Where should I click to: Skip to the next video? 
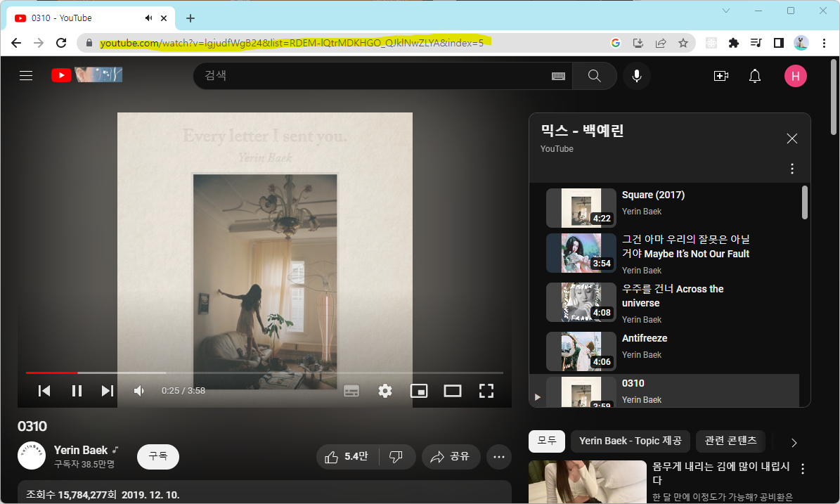[x=107, y=391]
